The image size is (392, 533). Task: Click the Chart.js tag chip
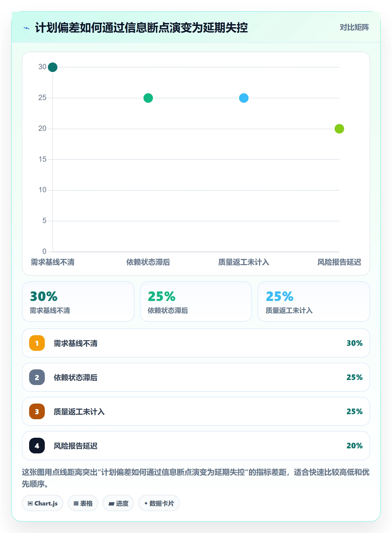pyautogui.click(x=43, y=503)
